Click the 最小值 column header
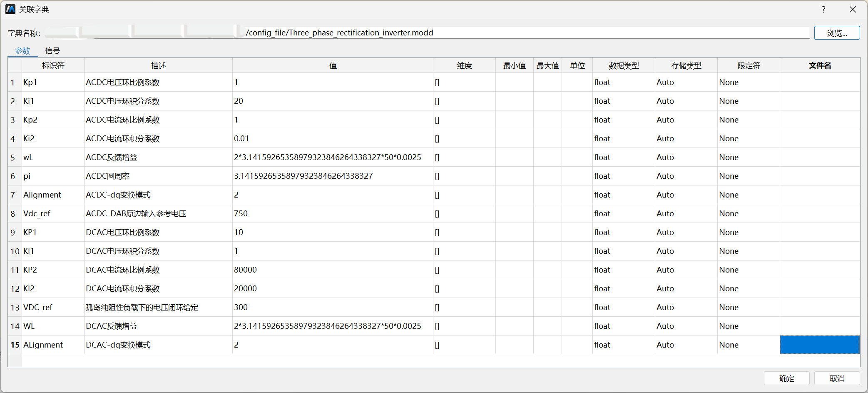 [515, 65]
